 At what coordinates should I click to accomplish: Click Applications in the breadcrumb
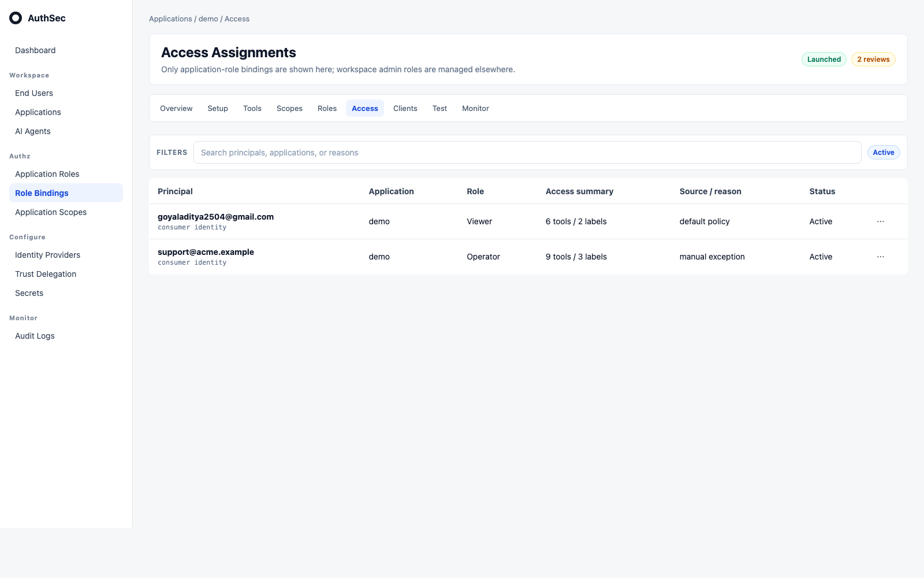tap(170, 19)
